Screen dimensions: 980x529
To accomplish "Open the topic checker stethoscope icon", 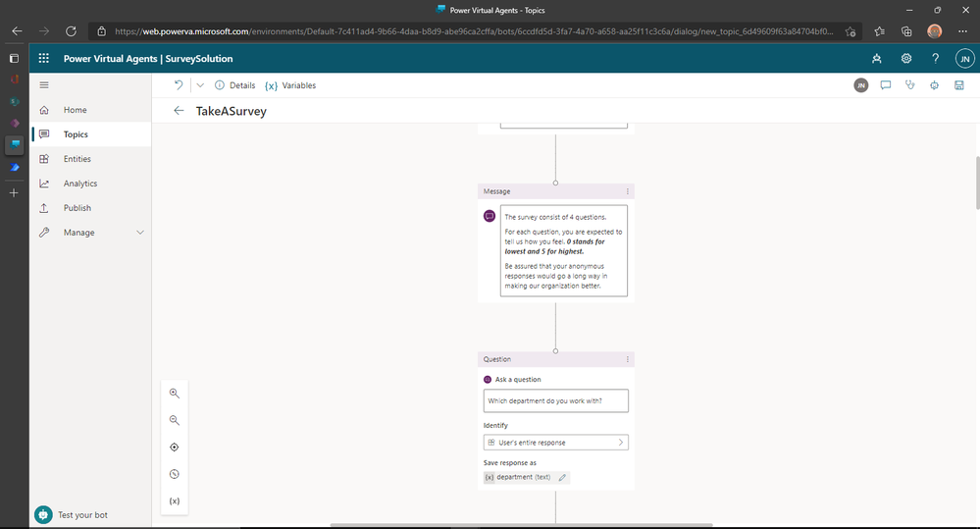I will click(x=910, y=85).
